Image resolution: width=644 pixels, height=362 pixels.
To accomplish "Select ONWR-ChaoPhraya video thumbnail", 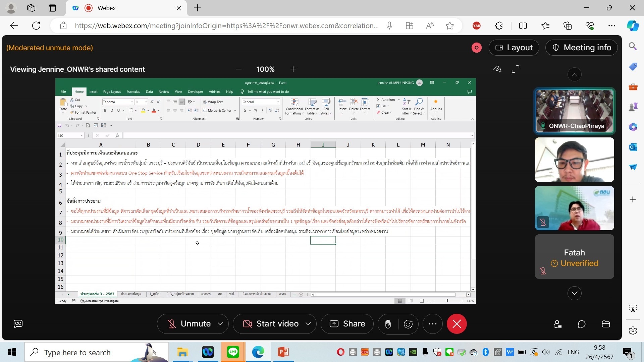I will coord(575,111).
